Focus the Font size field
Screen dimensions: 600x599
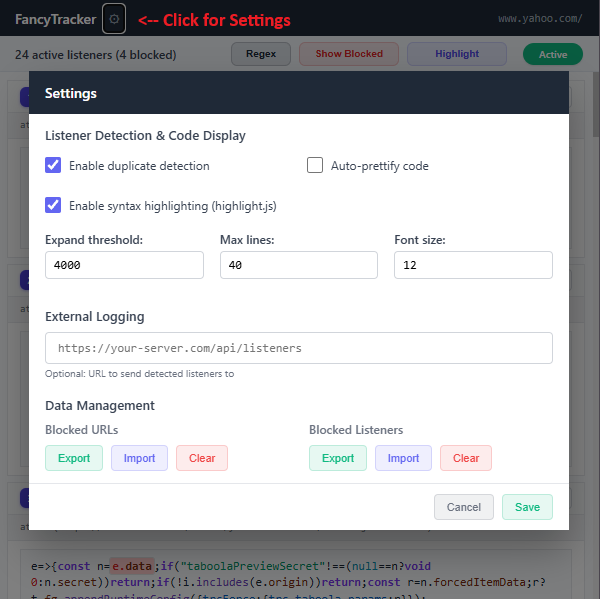click(473, 265)
